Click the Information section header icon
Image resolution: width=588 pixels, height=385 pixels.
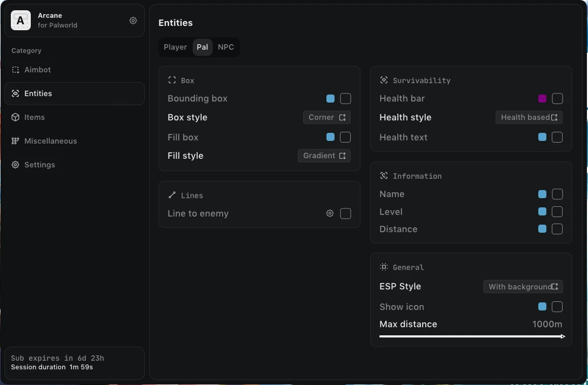[384, 175]
